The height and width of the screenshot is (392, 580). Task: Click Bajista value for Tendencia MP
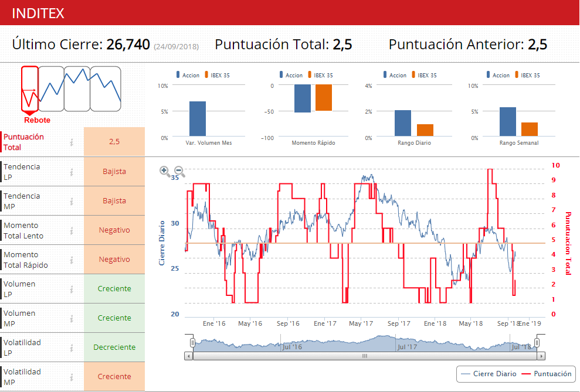point(114,200)
